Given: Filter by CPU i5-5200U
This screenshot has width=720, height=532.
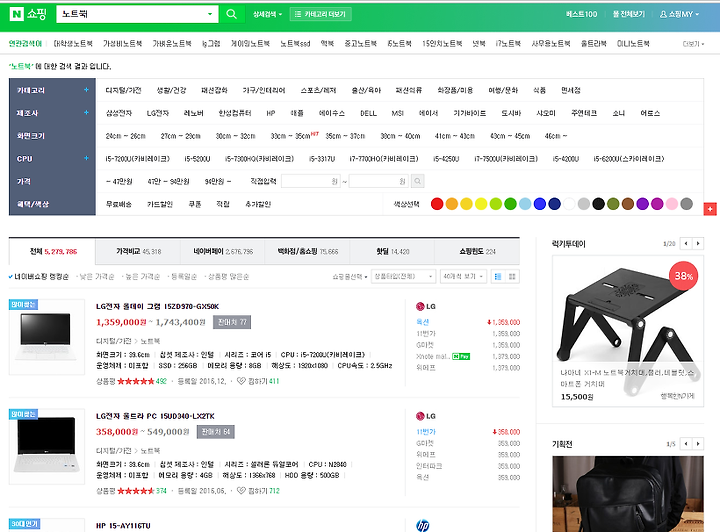Looking at the screenshot, I should click(x=197, y=159).
